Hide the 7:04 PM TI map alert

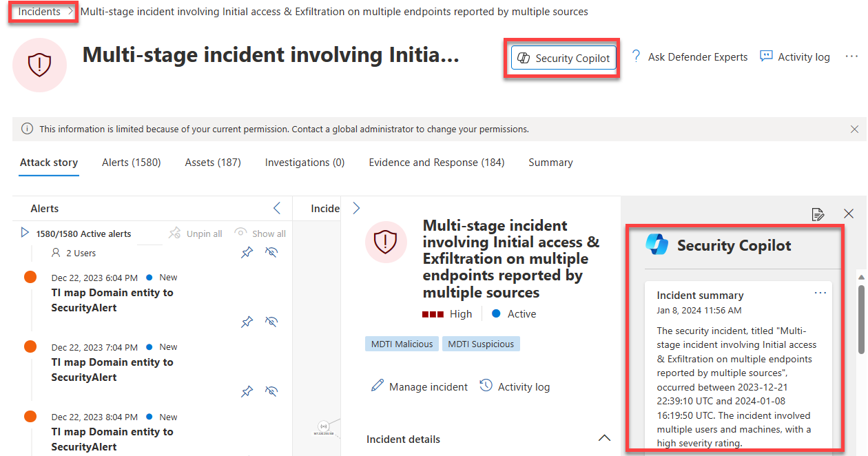pyautogui.click(x=271, y=391)
